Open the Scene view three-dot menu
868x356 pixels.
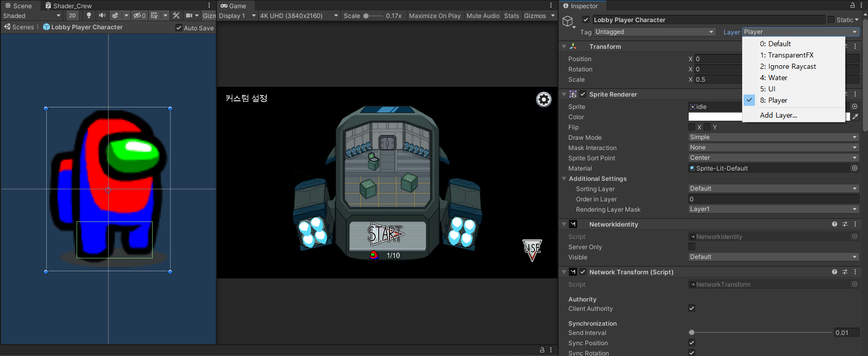pyautogui.click(x=209, y=6)
